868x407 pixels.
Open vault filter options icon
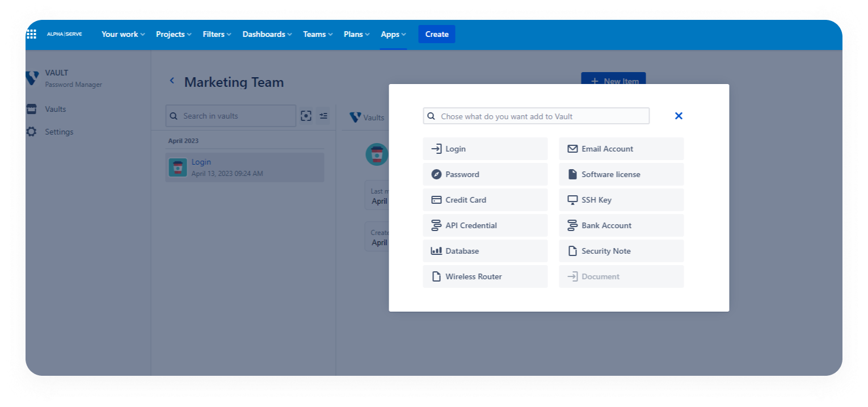pyautogui.click(x=323, y=116)
